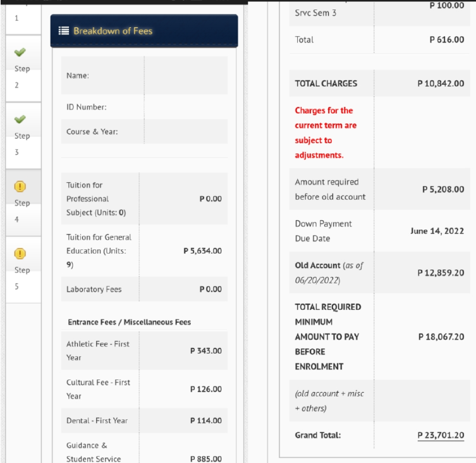Select the Breakdown of Fees heading

click(113, 31)
